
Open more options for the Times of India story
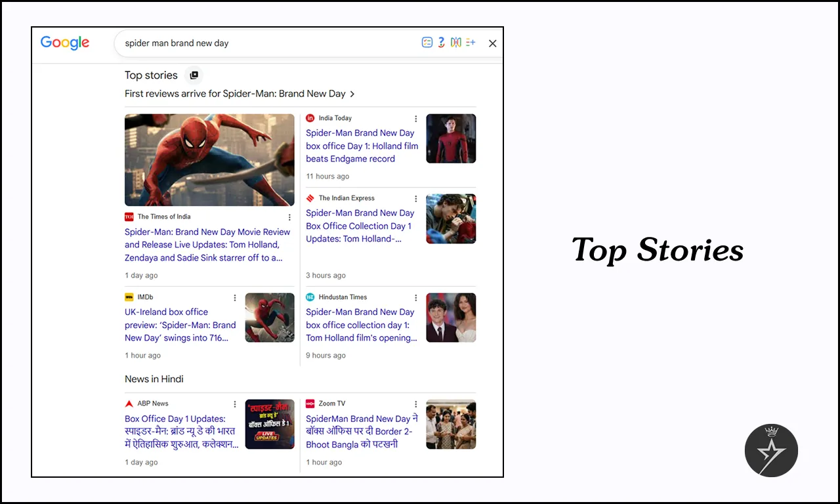pyautogui.click(x=289, y=217)
